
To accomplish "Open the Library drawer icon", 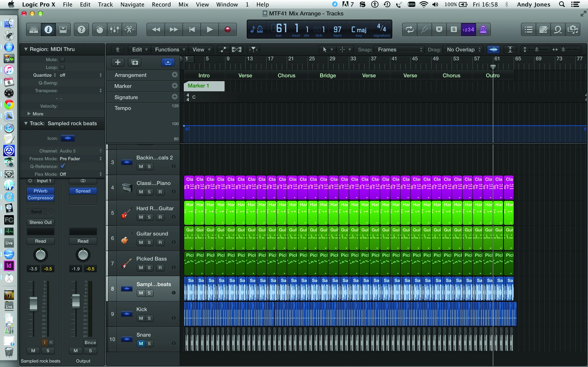I will coord(33,30).
